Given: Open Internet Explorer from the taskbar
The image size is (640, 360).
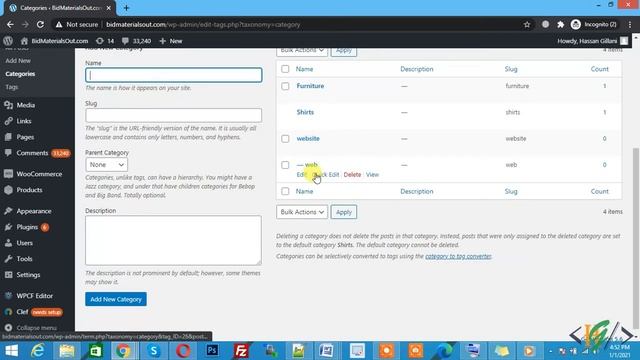Looking at the screenshot, I should (x=38, y=351).
